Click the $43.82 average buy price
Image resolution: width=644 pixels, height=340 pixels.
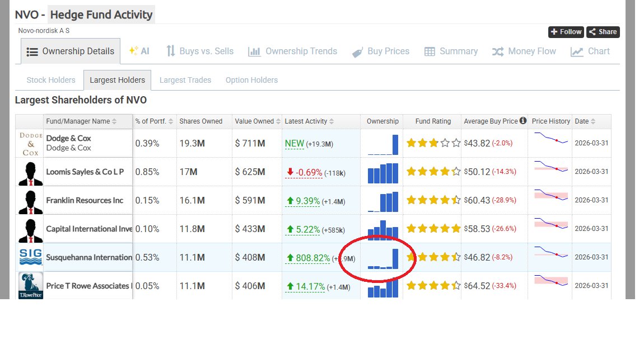point(477,143)
